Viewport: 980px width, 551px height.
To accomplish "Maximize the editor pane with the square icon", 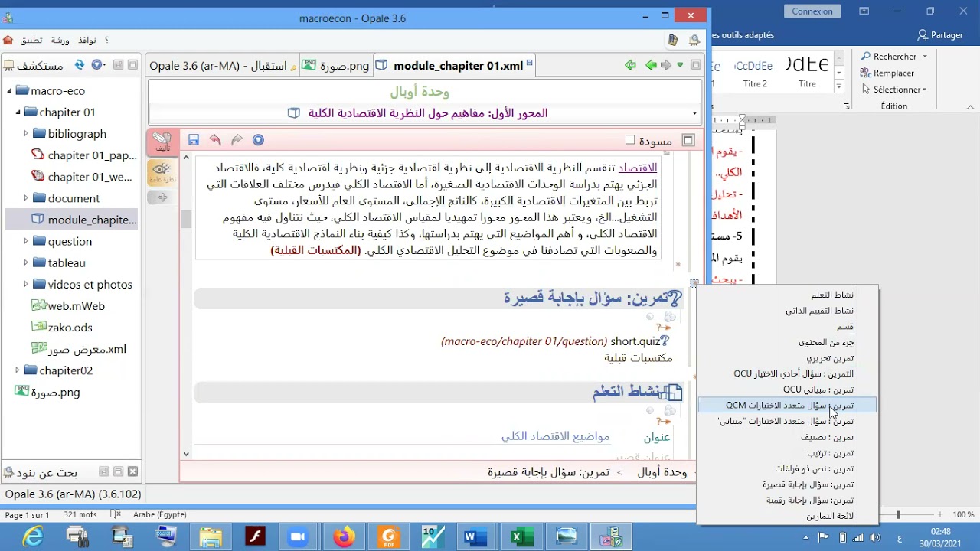I will pyautogui.click(x=696, y=65).
